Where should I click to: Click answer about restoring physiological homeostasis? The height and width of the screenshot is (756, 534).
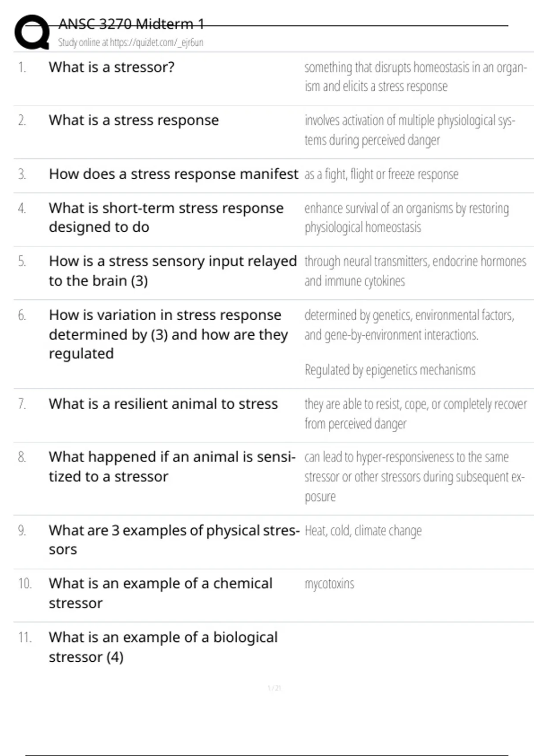click(406, 217)
